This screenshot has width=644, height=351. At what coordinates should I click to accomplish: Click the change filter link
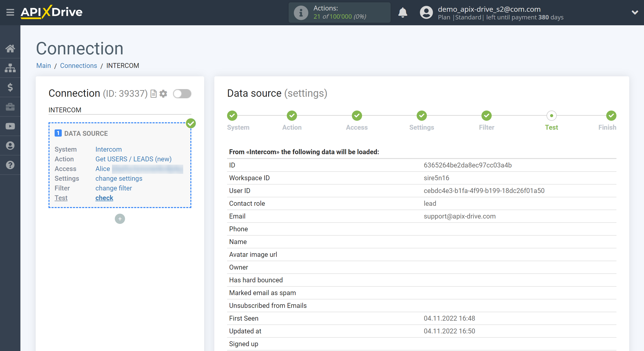click(x=114, y=188)
